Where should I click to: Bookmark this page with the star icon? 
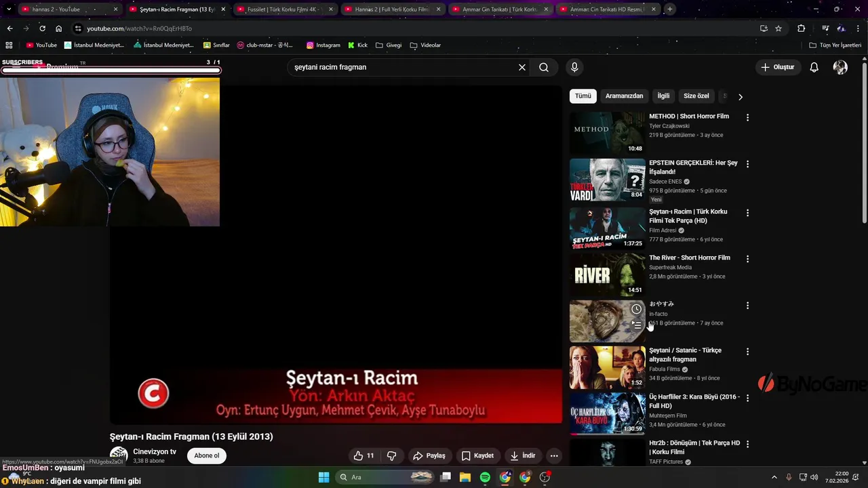point(778,28)
